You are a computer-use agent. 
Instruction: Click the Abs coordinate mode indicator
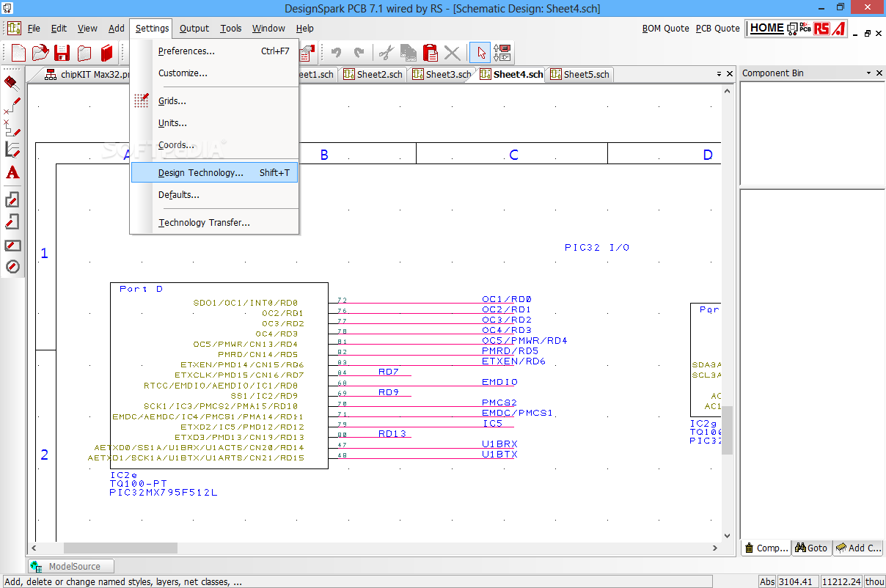(x=766, y=581)
